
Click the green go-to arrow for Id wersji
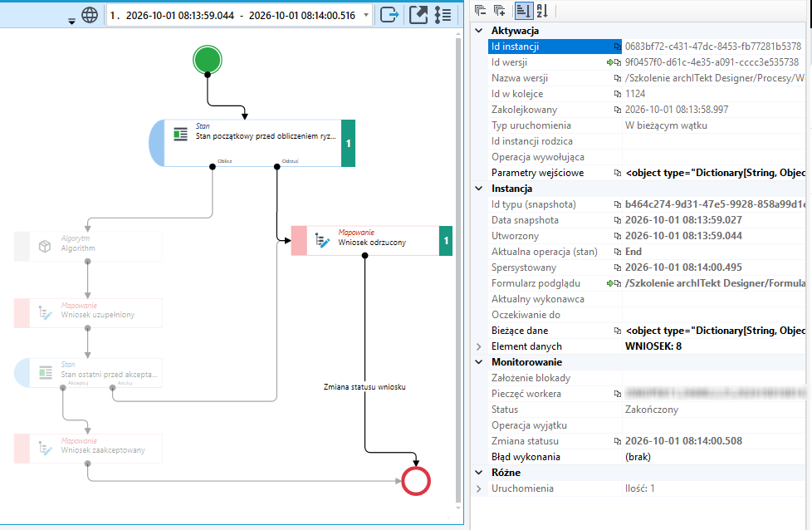610,62
